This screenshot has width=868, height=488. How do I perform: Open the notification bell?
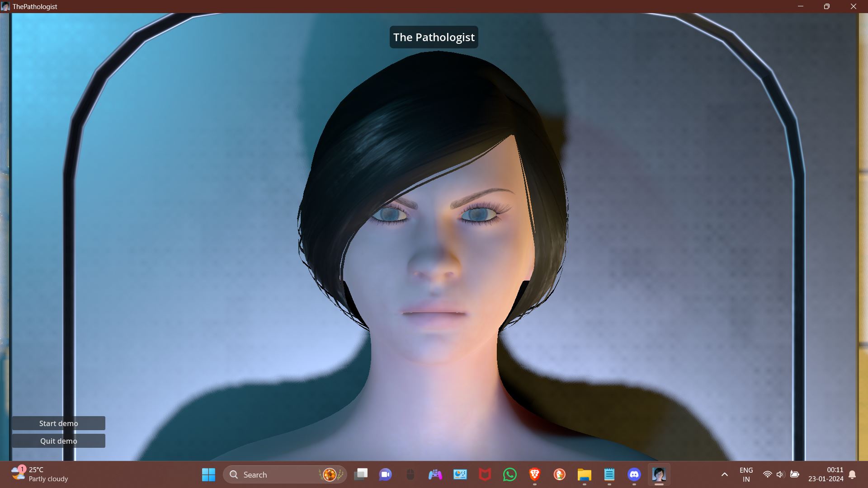coord(852,474)
